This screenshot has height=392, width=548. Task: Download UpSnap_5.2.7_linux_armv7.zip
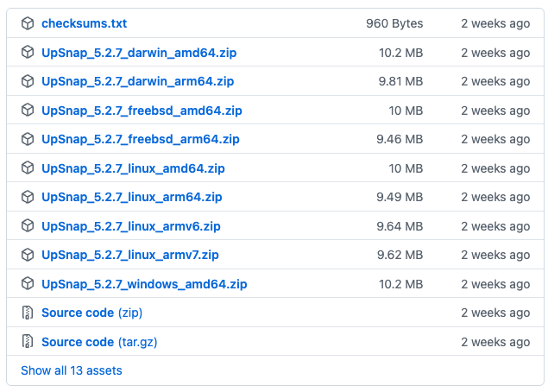tap(130, 255)
